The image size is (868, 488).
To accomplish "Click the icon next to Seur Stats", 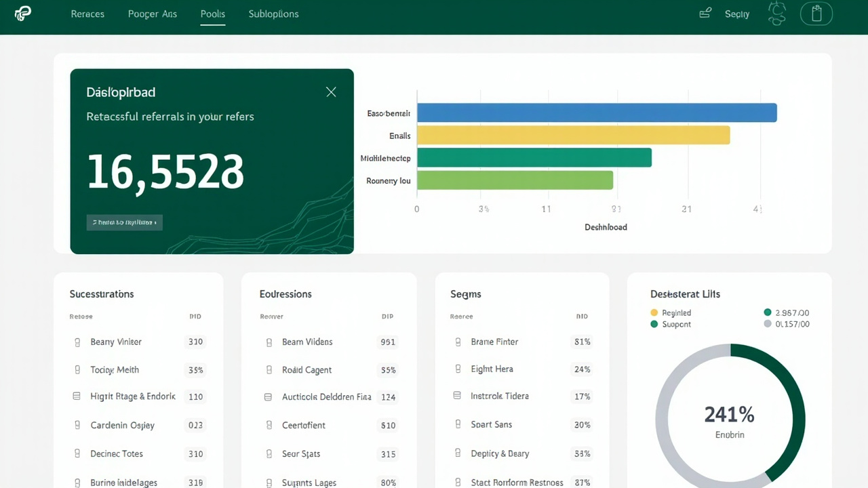I will 269,454.
